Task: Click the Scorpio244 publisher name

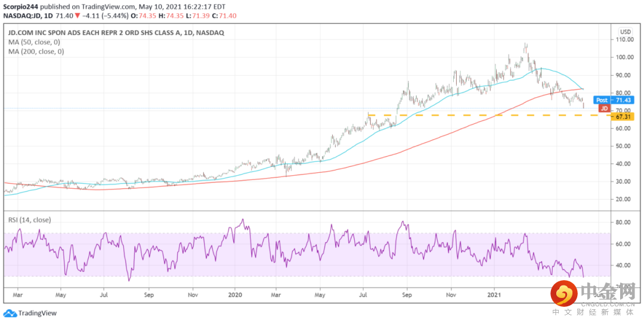Action: 20,8
